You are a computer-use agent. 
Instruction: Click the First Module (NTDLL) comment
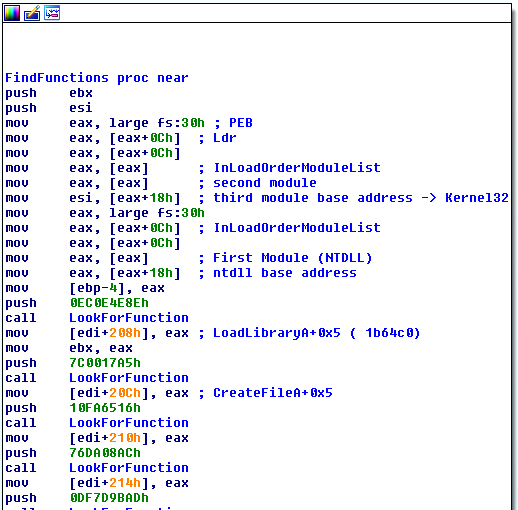285,258
